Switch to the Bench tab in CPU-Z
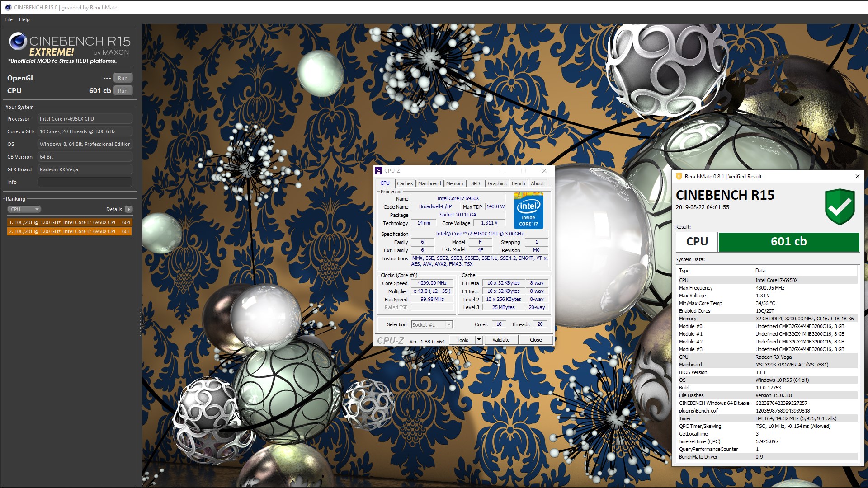 519,183
